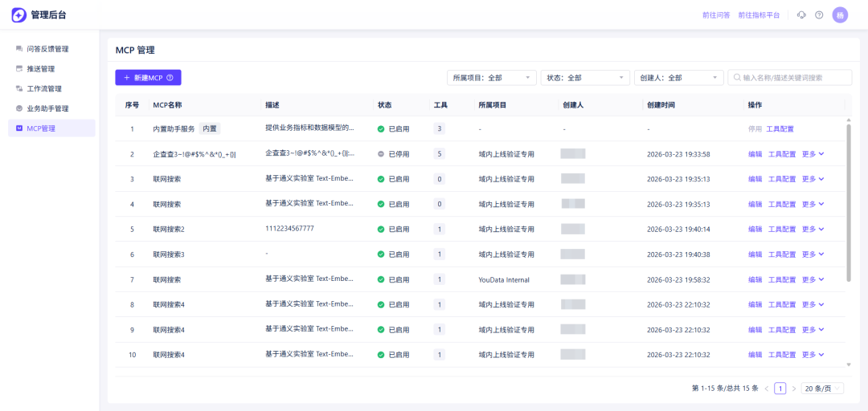Click the help icon on 新建MCP button
Image resolution: width=868 pixels, height=411 pixels.
(x=170, y=78)
